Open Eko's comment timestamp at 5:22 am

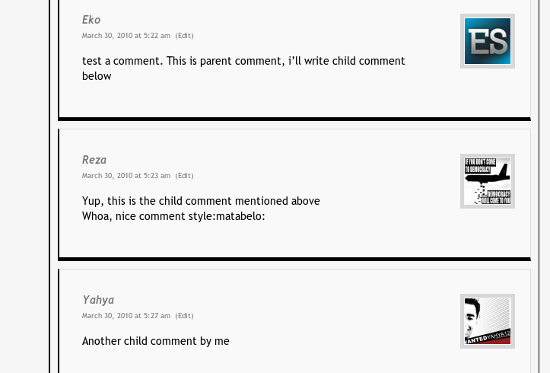126,35
